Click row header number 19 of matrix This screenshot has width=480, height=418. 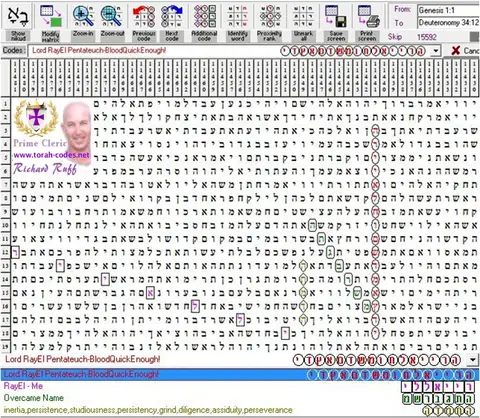point(5,346)
